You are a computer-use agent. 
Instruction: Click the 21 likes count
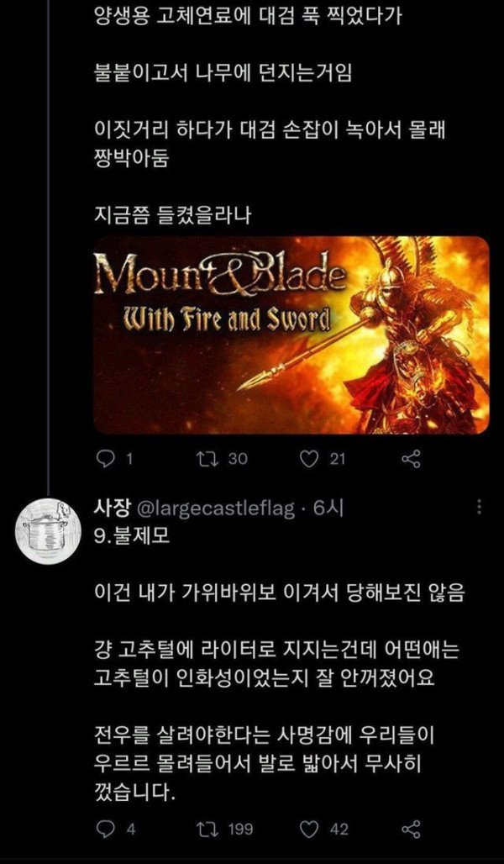point(338,459)
